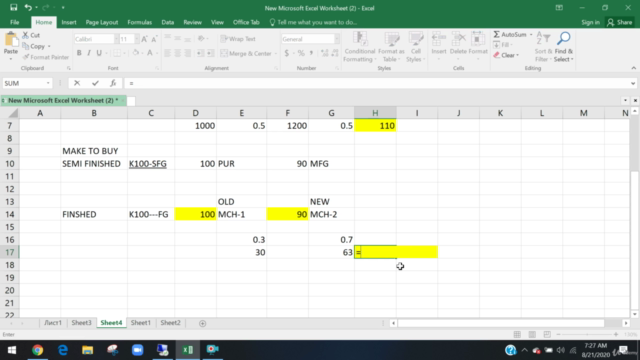640x360 pixels.
Task: Insert cells button
Action: click(x=439, y=47)
